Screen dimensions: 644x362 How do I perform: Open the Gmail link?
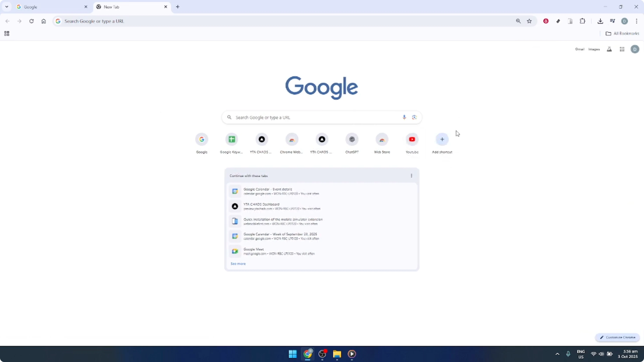tap(580, 49)
